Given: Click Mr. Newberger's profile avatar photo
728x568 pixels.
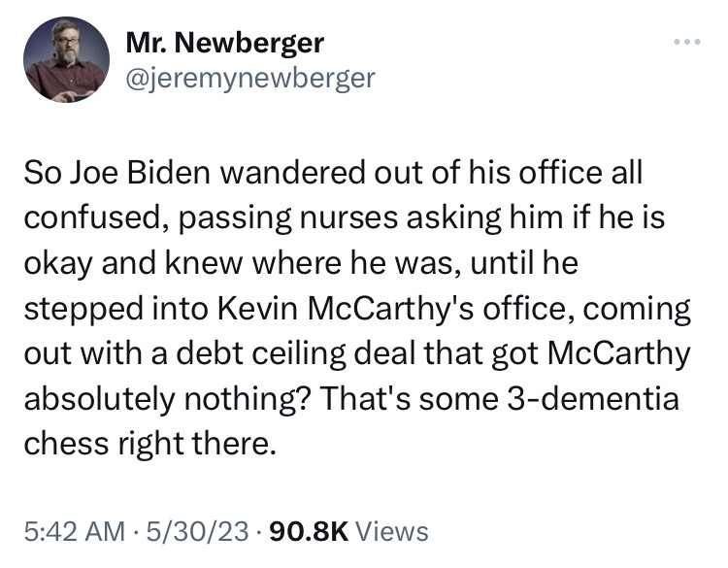Looking at the screenshot, I should click(x=65, y=59).
